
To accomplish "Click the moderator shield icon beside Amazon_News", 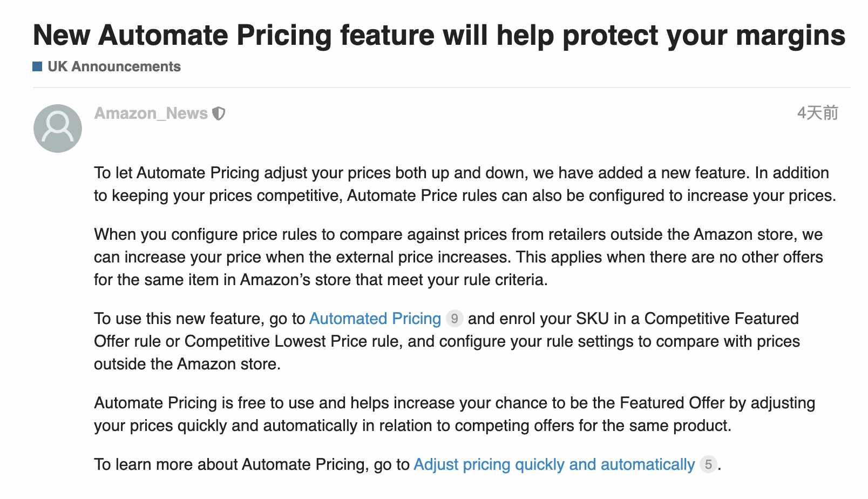I will (x=219, y=113).
